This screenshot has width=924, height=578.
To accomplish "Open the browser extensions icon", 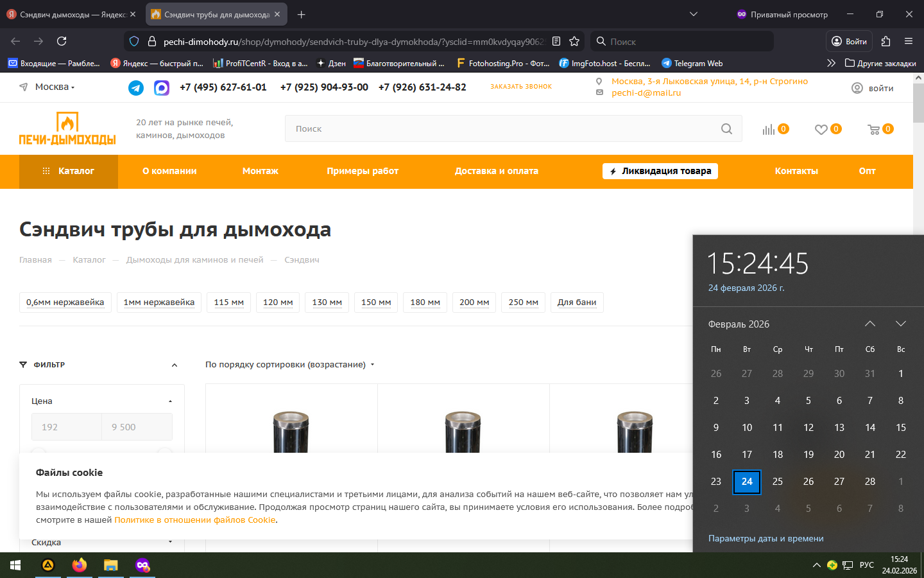I will point(886,41).
